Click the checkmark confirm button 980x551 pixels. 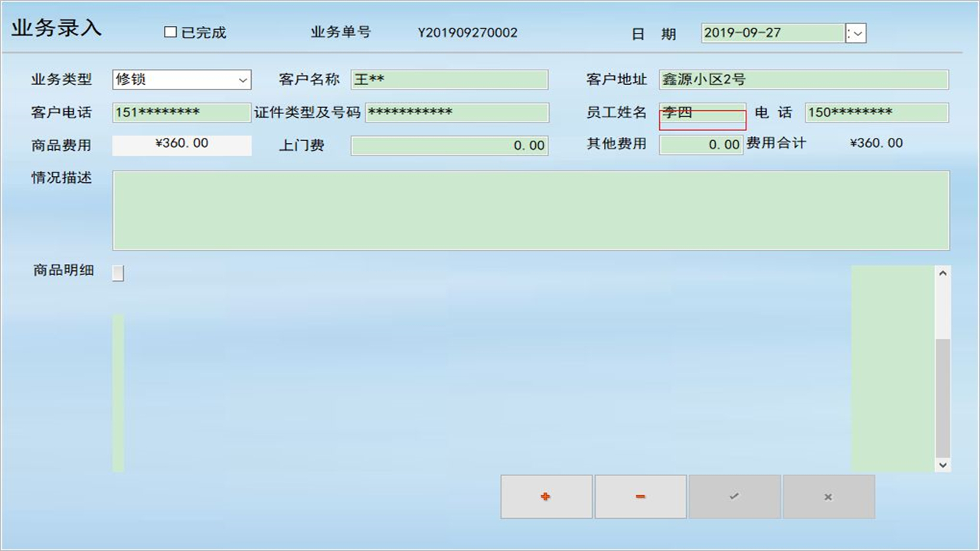pos(733,496)
